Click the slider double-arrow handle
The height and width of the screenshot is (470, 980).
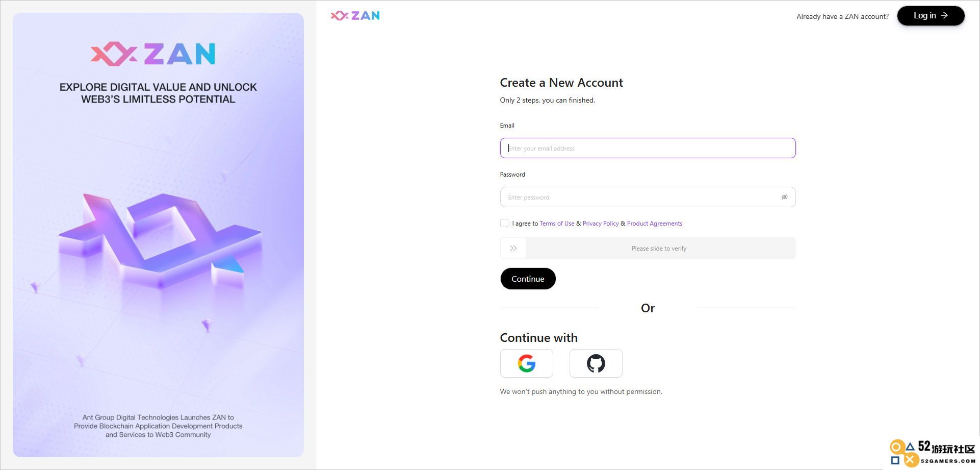(x=513, y=249)
